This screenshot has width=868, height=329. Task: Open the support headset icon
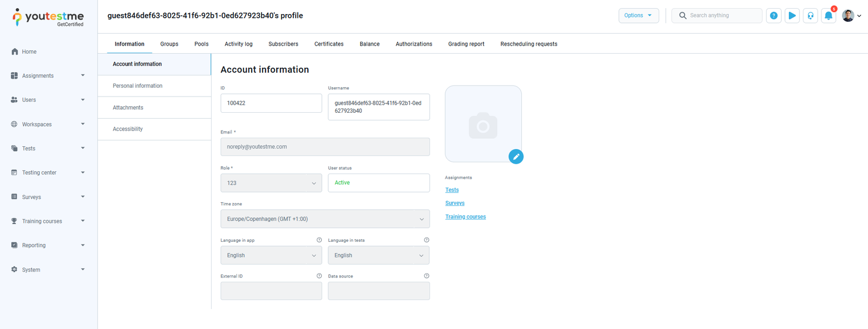[x=810, y=16]
